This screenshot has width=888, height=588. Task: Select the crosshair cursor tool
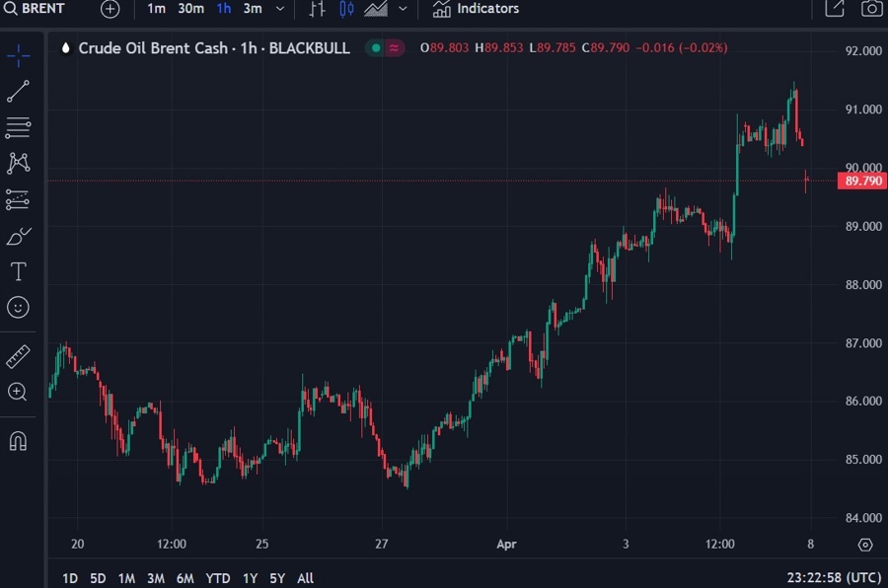[18, 55]
